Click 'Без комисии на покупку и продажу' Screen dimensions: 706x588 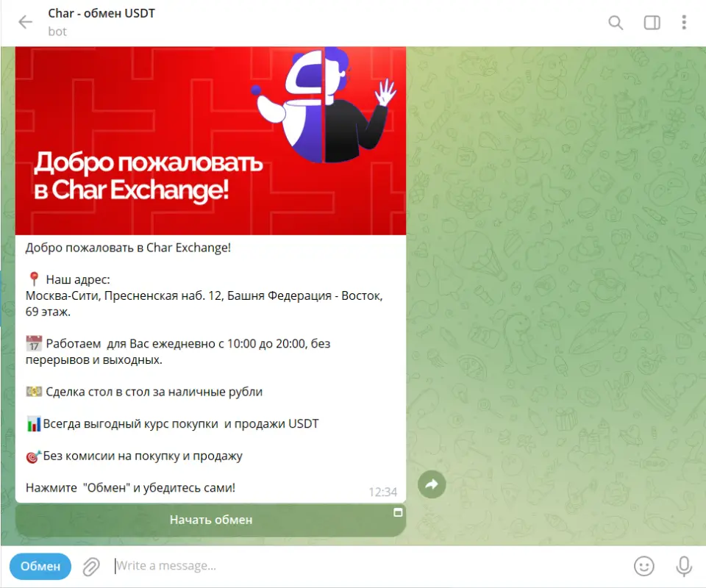coord(143,456)
